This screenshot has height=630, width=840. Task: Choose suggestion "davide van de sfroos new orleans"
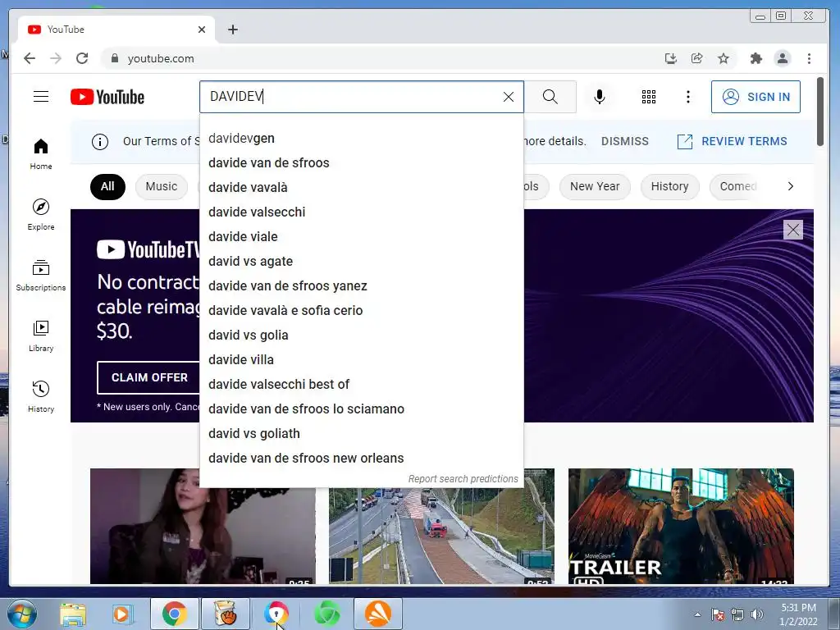click(362, 459)
